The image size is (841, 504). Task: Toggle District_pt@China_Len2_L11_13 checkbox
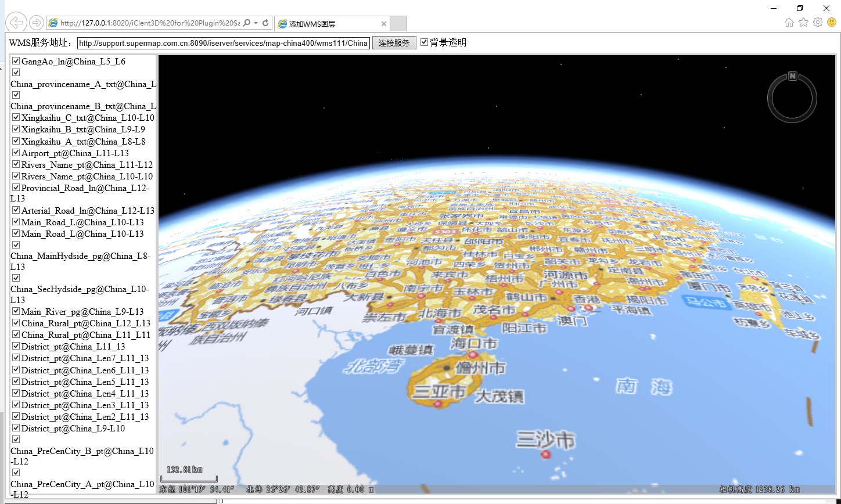pos(16,416)
